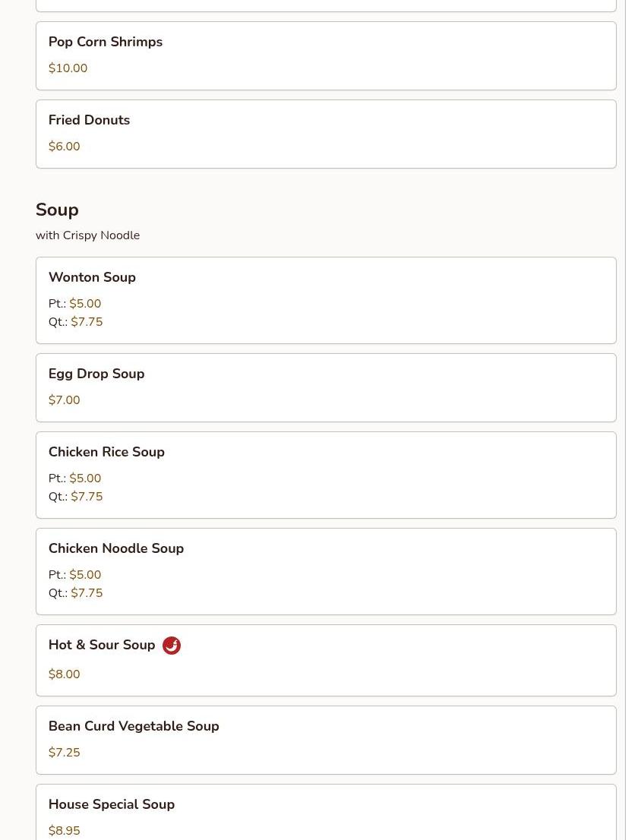Screen dimensions: 641x840
Task: Open the Chicken Rice Soup card
Action: click(x=326, y=475)
